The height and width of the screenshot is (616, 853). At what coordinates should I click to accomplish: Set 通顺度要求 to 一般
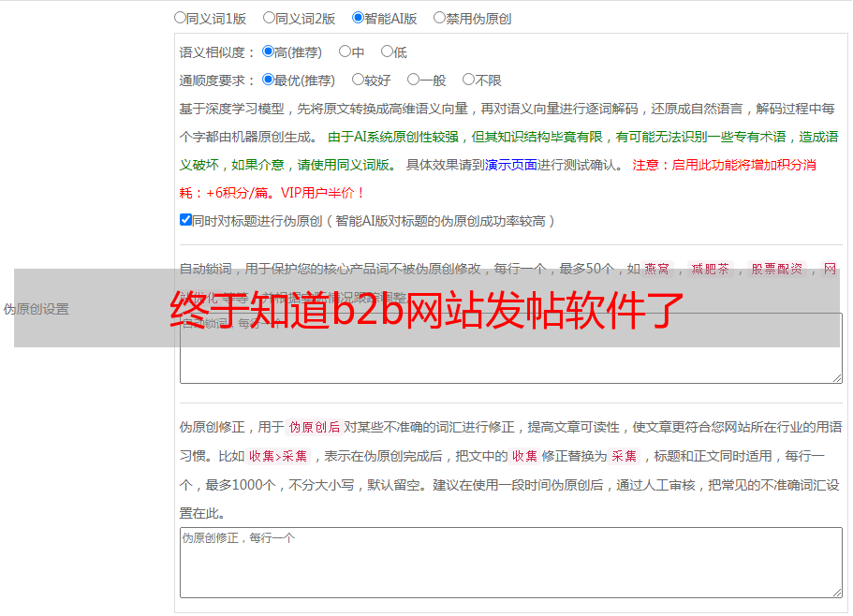414,80
